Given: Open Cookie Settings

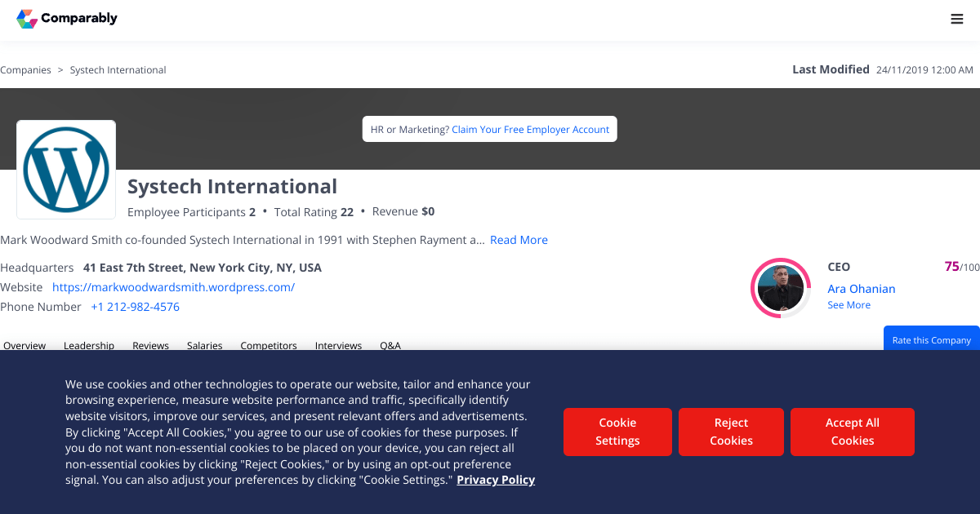Looking at the screenshot, I should pyautogui.click(x=617, y=432).
